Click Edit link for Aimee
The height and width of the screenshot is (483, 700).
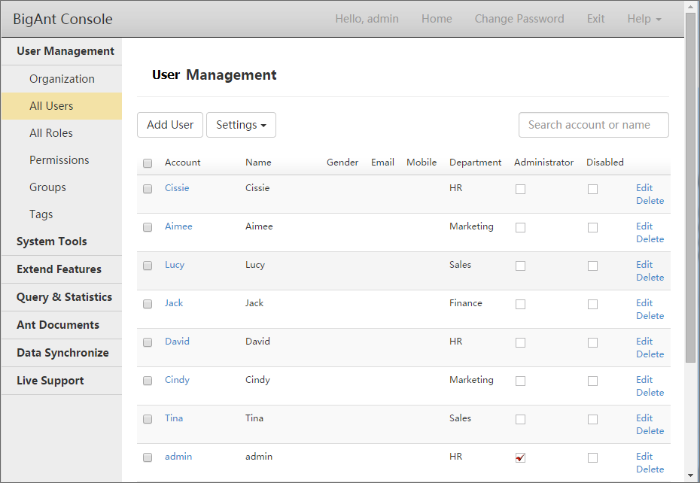click(644, 226)
